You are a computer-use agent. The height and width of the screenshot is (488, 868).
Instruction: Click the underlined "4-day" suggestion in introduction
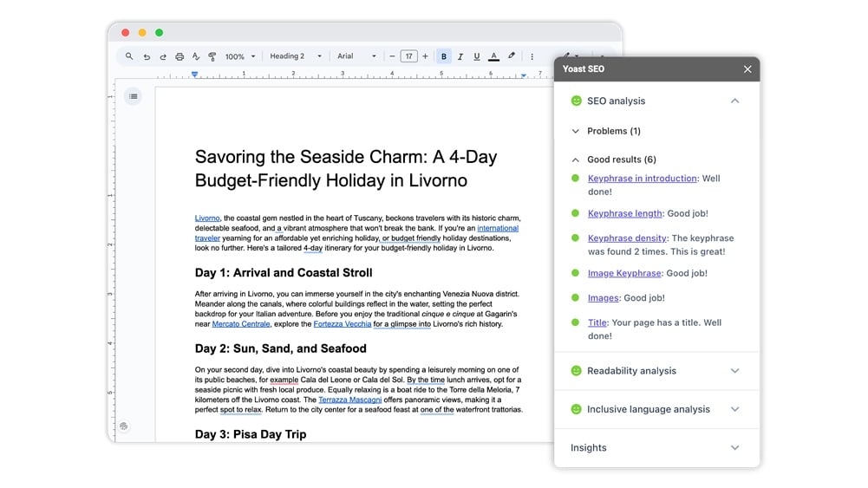click(x=313, y=248)
